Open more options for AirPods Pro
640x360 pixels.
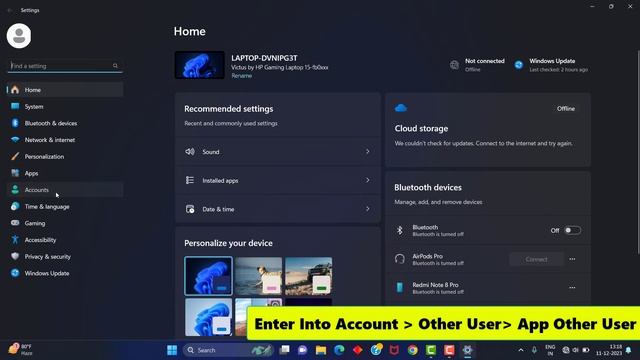click(x=572, y=259)
